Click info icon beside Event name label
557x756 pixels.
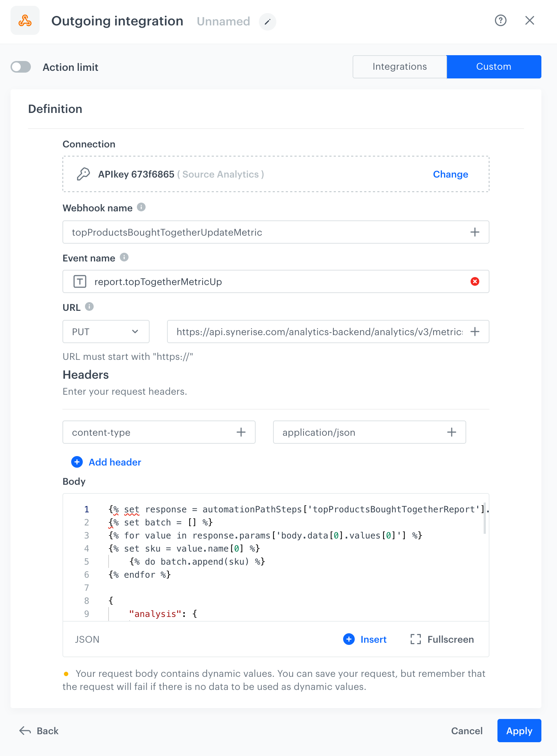pos(124,257)
